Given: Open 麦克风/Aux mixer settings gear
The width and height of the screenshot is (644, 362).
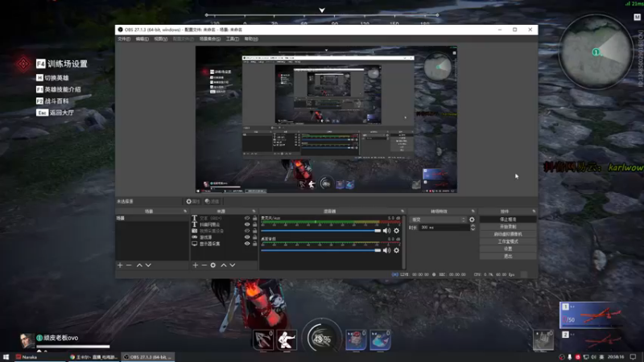Looking at the screenshot, I should point(396,231).
